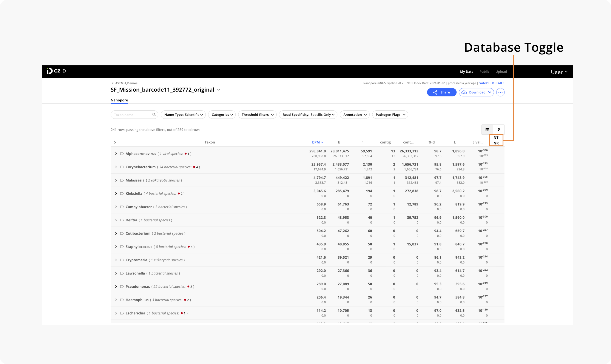Click the annotation tag icon for Staphylococcus
Screen dimensions: 611x364
click(122, 247)
